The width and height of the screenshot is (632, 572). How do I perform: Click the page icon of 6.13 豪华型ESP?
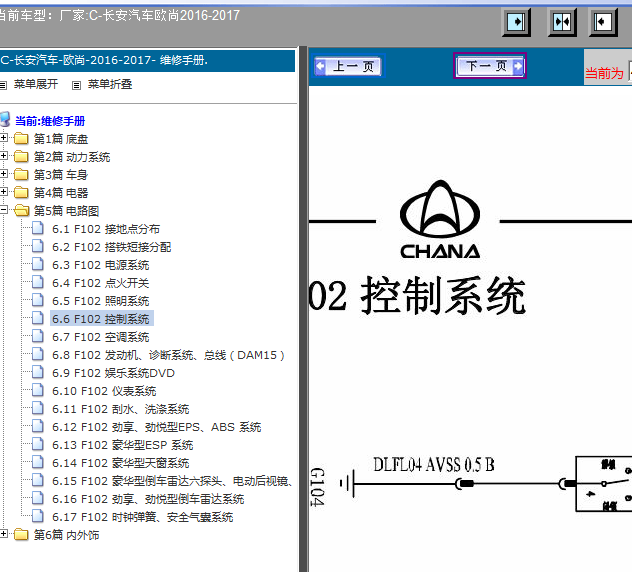38,444
